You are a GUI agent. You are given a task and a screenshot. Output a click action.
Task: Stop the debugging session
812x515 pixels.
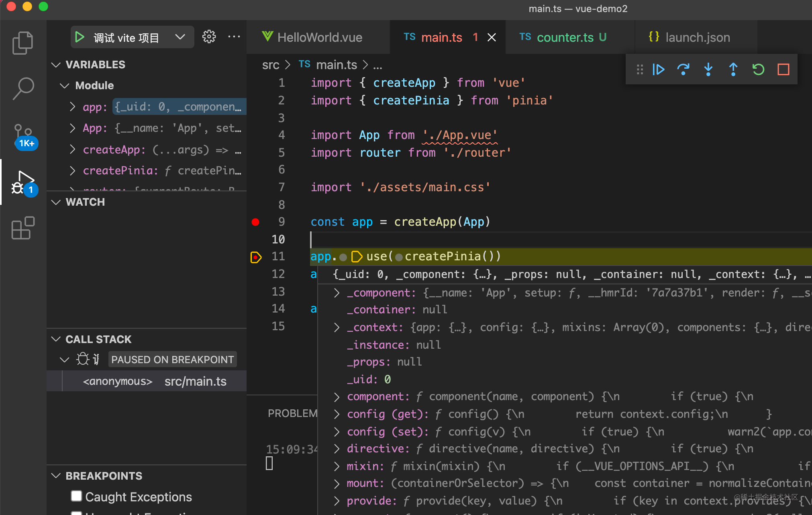coord(783,69)
